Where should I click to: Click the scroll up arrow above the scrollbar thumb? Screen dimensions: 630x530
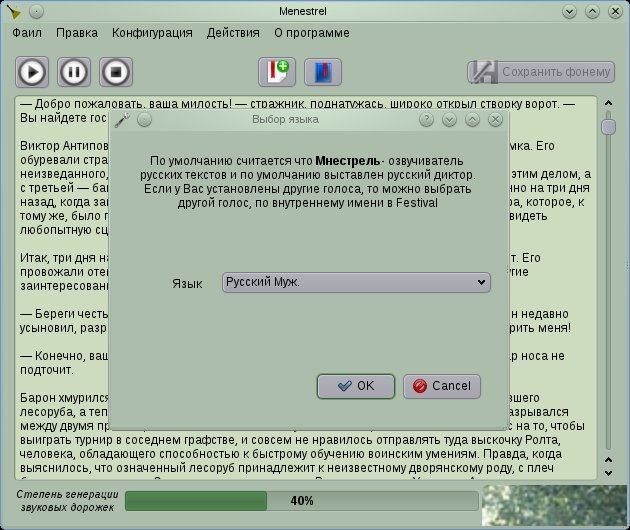608,103
